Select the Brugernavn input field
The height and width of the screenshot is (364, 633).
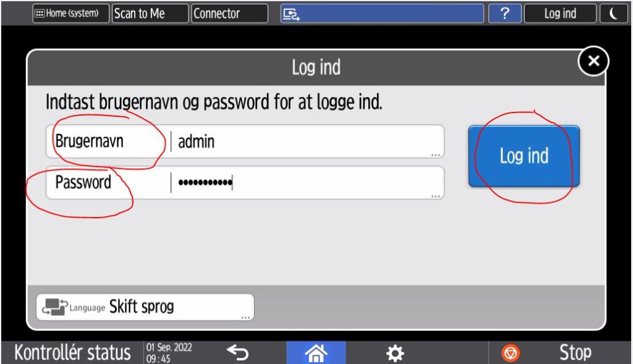pyautogui.click(x=245, y=142)
